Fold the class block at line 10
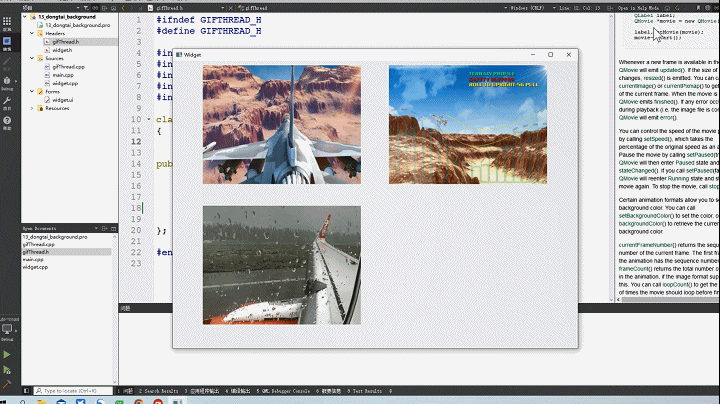Viewport: 720px width, 404px height. click(149, 119)
